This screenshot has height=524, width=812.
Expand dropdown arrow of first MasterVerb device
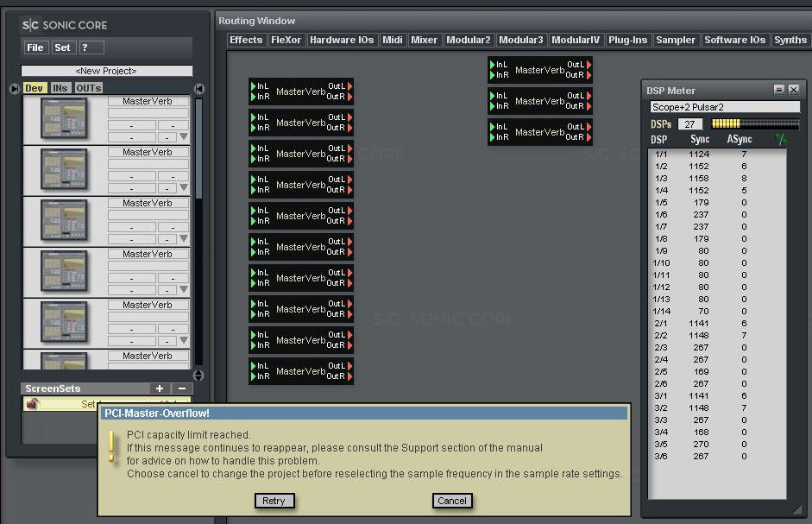[x=184, y=137]
